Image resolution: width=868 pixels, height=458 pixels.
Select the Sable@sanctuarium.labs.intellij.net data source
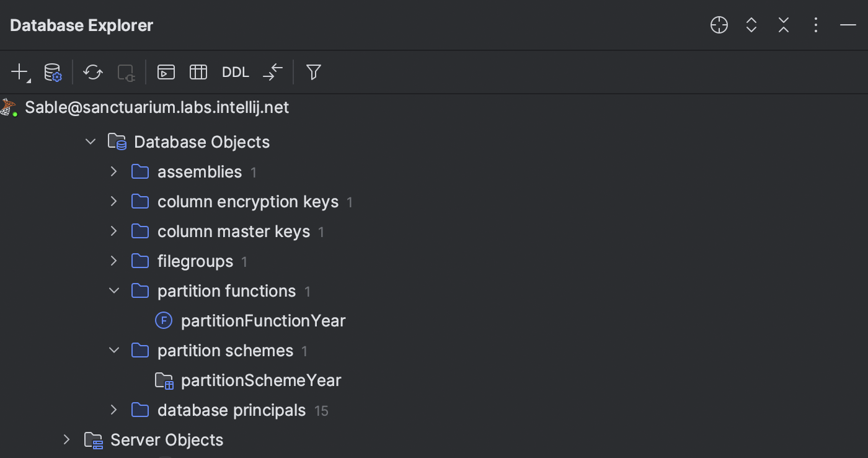pyautogui.click(x=156, y=107)
